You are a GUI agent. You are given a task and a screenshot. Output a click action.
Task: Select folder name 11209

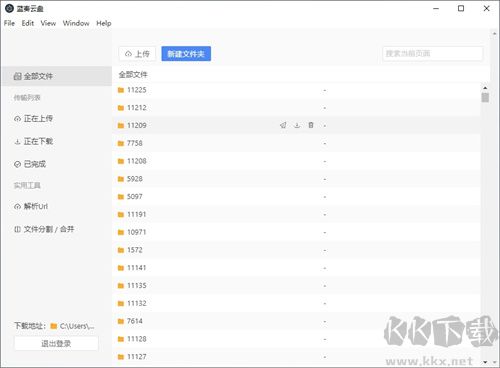click(x=137, y=125)
